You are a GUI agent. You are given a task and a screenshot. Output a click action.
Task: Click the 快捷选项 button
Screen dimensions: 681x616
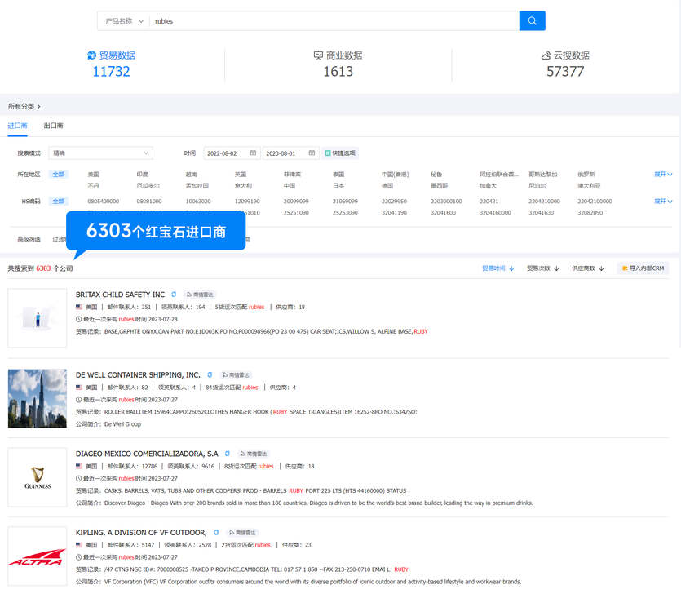click(x=340, y=153)
